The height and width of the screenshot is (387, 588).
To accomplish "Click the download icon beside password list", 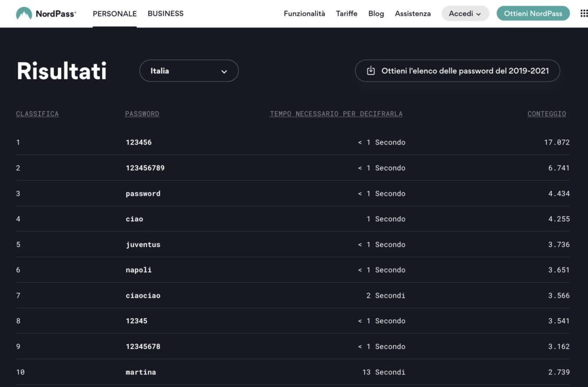I will pyautogui.click(x=371, y=71).
